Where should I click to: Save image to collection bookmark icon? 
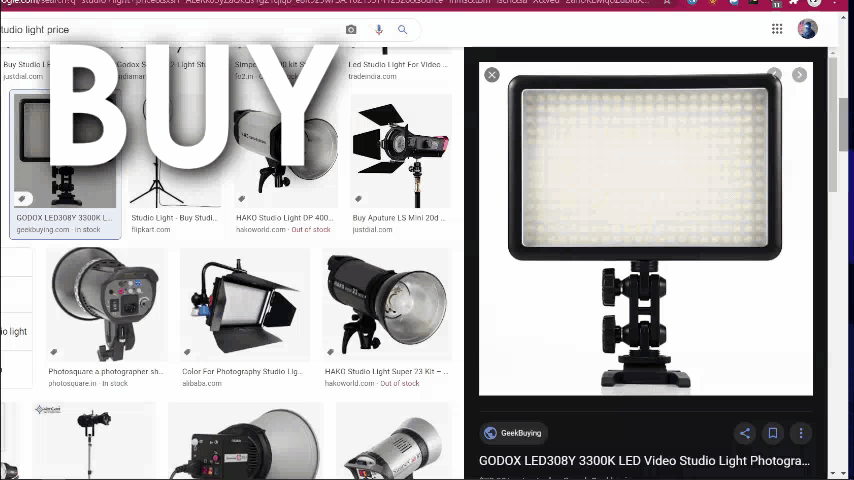pos(773,433)
